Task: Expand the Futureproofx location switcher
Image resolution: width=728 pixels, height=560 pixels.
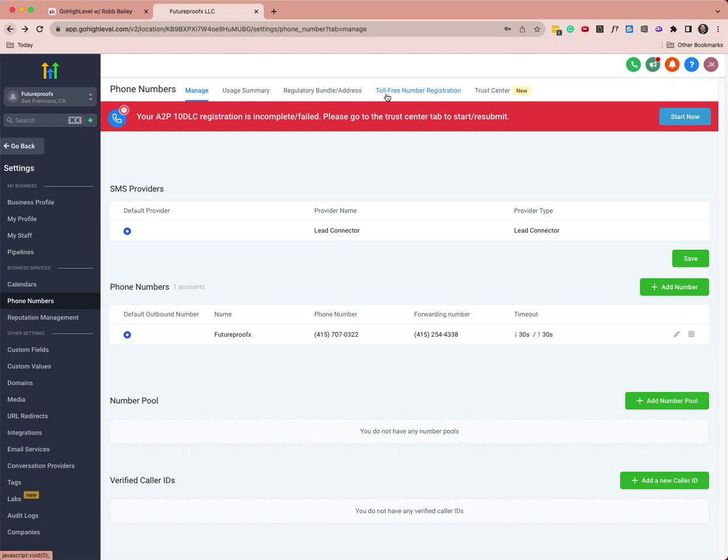Action: tap(50, 97)
